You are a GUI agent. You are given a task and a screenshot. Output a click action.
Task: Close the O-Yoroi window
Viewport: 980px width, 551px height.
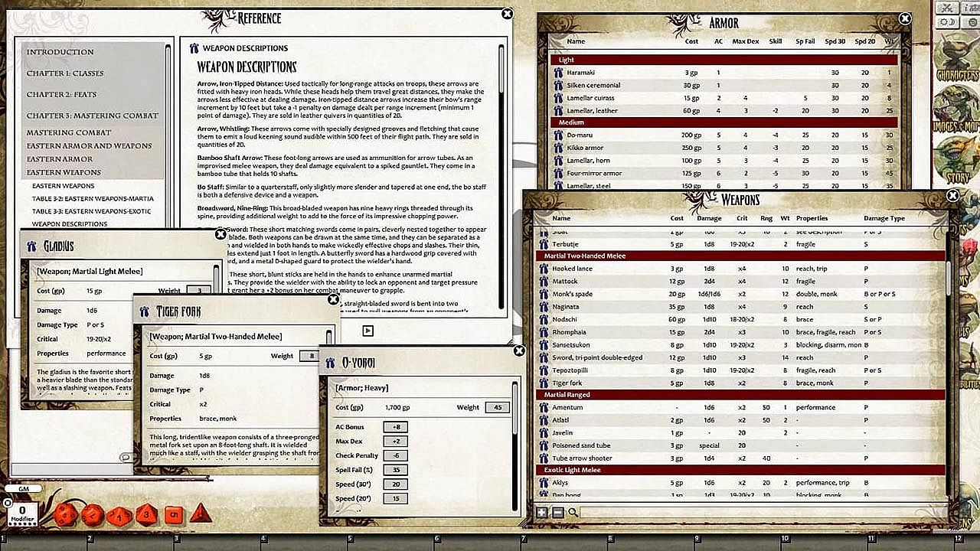(x=519, y=350)
